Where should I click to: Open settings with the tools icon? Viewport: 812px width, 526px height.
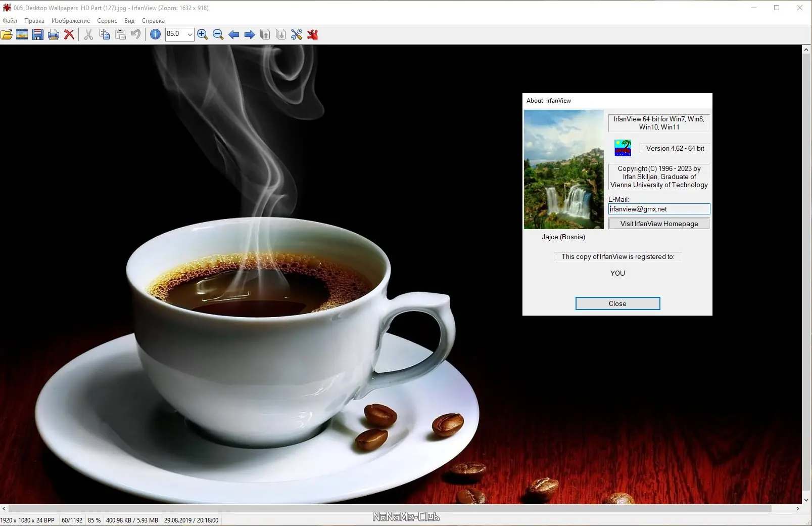(x=297, y=34)
